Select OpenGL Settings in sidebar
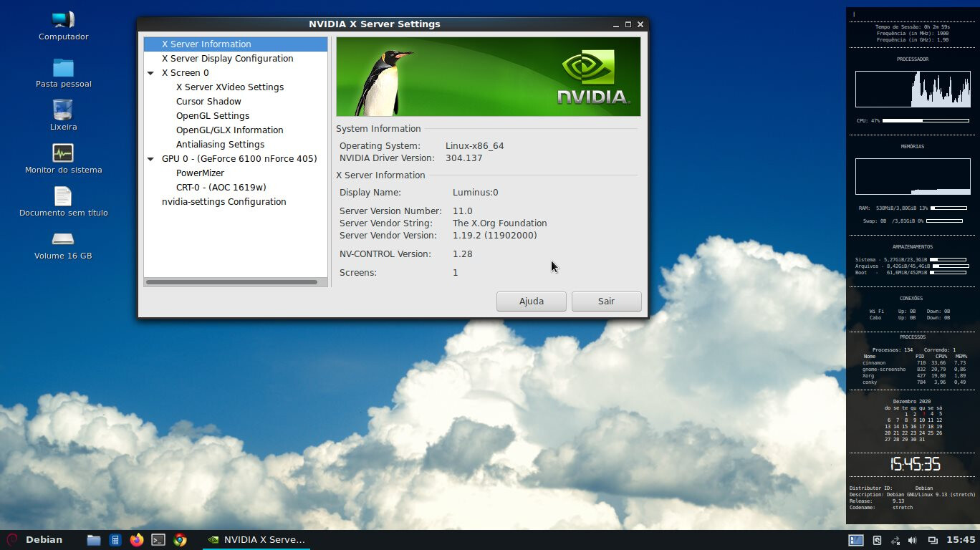980x550 pixels. click(213, 116)
